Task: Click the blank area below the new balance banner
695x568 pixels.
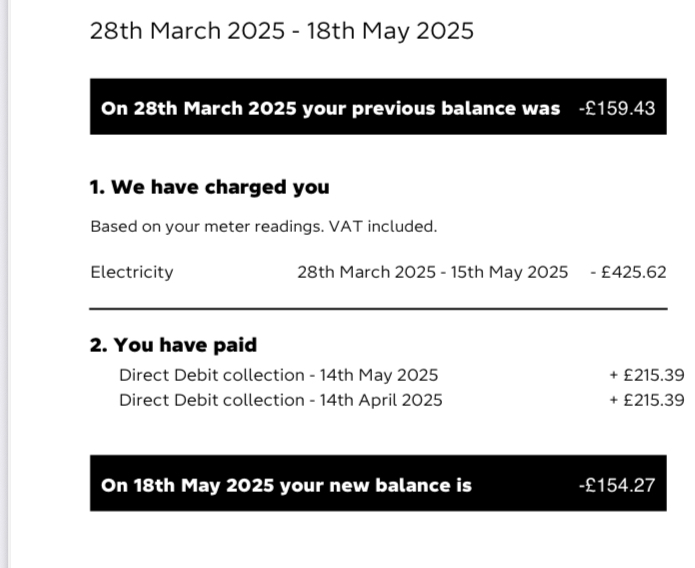Action: pos(378,540)
